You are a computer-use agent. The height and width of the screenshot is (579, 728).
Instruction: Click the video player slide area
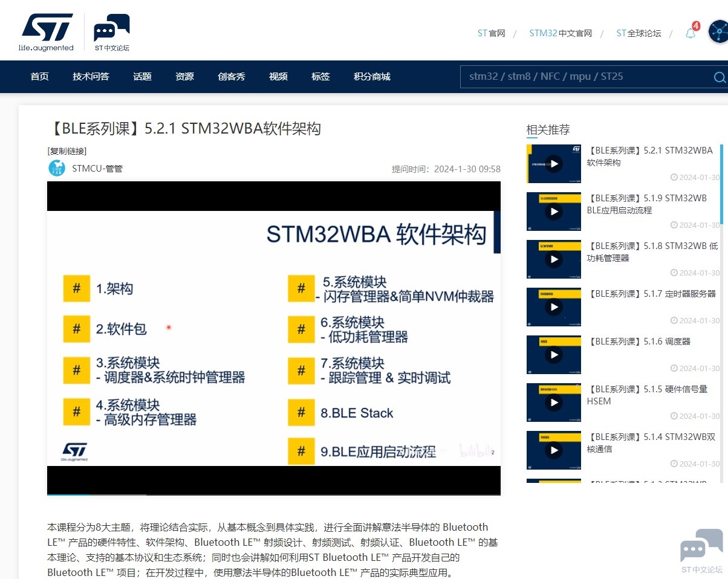point(274,338)
